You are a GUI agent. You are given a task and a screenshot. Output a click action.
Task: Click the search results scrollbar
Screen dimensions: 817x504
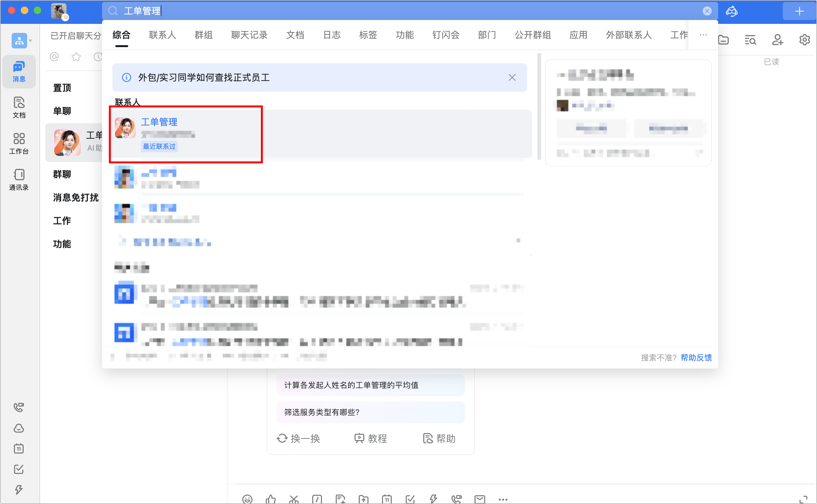[x=539, y=107]
